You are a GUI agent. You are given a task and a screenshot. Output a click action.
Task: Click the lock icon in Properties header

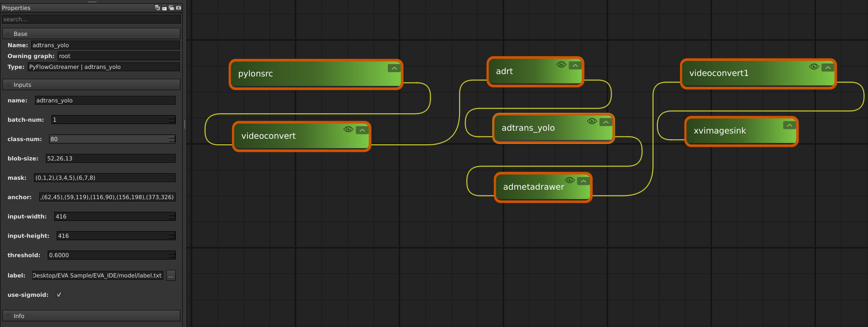pyautogui.click(x=164, y=8)
